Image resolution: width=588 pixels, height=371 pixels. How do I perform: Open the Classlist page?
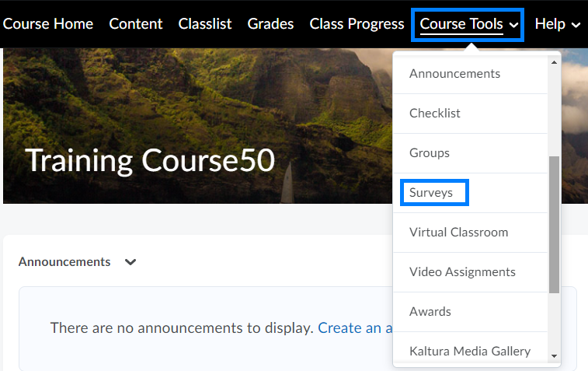click(205, 24)
